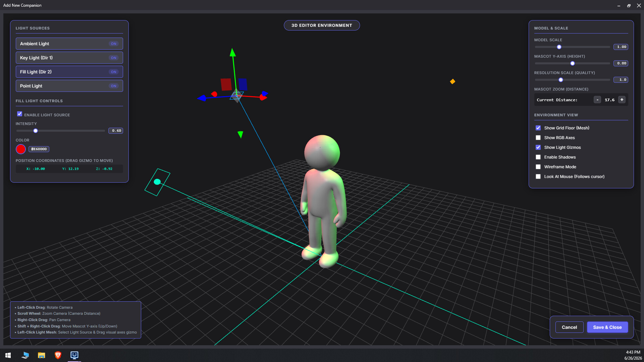Click model scale value field 1.00

[x=621, y=47]
